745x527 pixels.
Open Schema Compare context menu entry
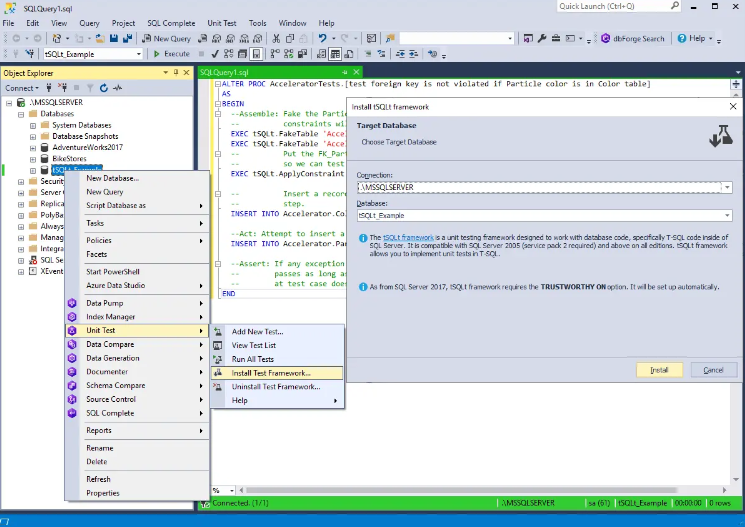click(137, 385)
